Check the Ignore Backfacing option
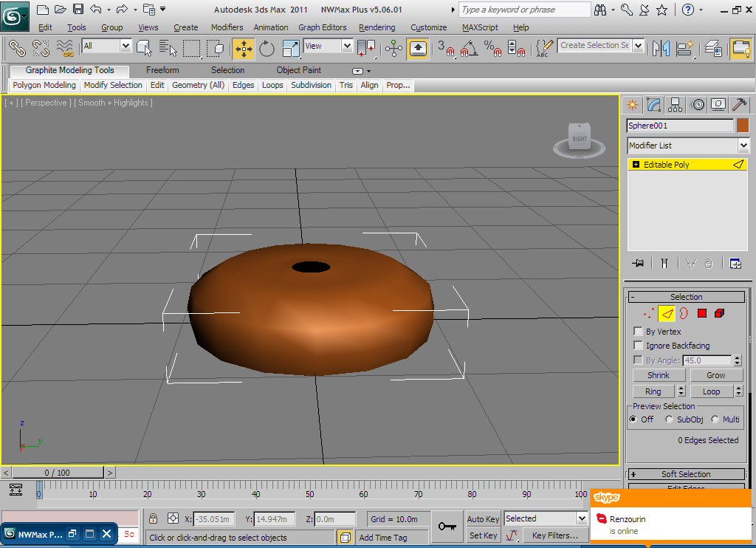This screenshot has width=756, height=548. [639, 346]
